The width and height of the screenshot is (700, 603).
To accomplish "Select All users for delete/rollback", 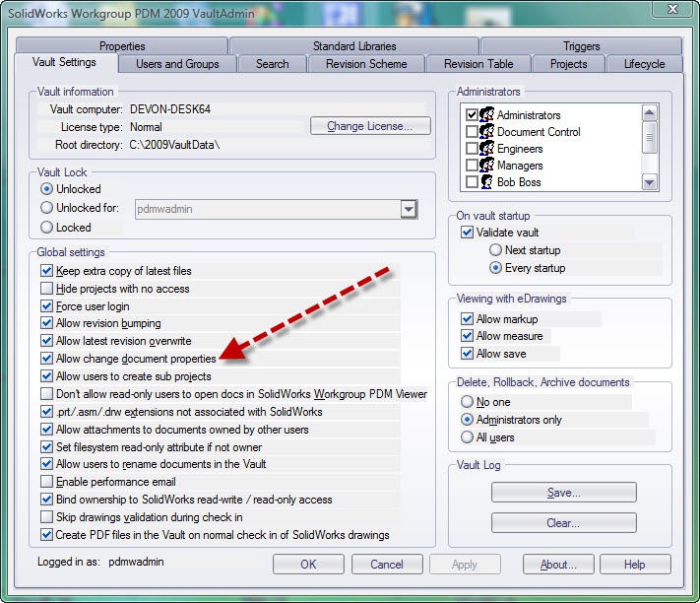I will (467, 437).
